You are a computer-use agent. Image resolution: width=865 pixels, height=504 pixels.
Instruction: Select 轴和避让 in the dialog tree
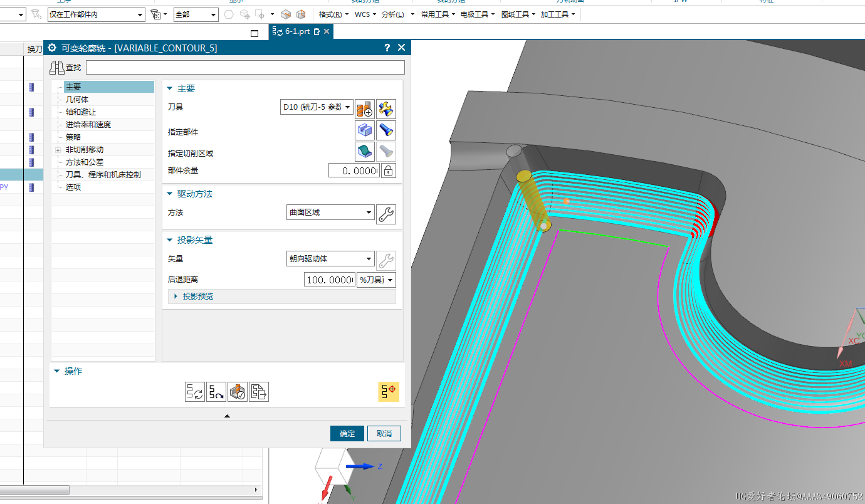(81, 112)
